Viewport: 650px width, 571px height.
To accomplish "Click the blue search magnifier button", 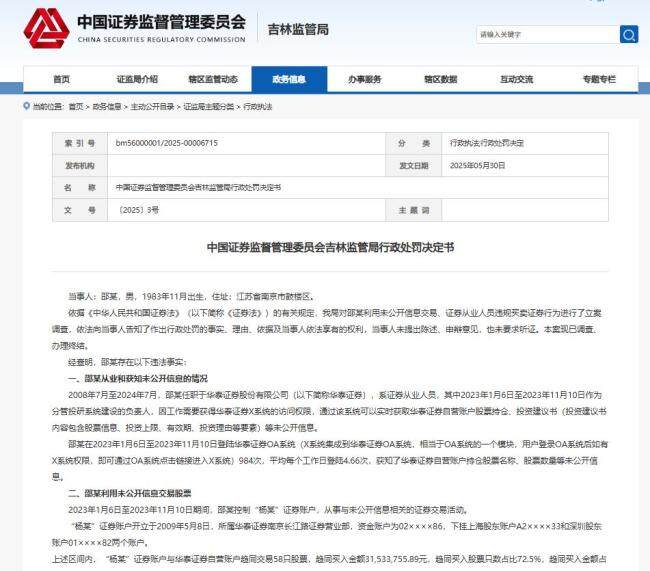I will coord(629,34).
